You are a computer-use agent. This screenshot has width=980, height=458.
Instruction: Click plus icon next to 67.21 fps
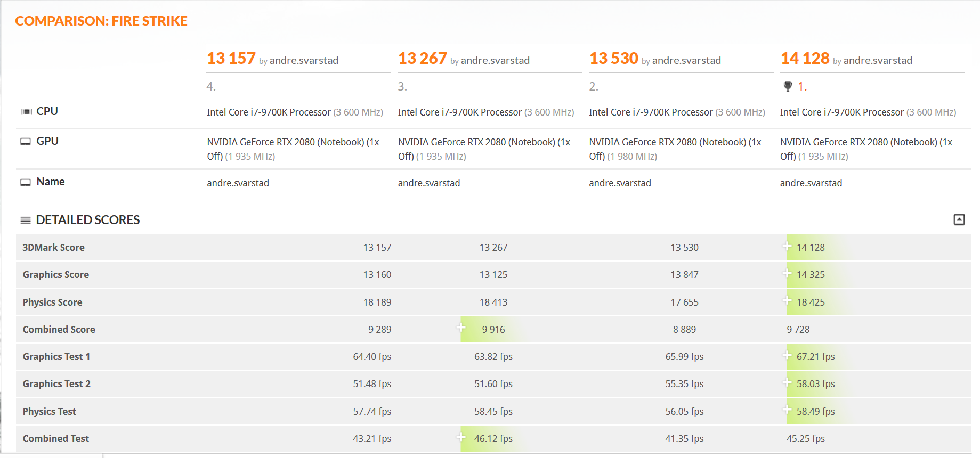click(787, 355)
